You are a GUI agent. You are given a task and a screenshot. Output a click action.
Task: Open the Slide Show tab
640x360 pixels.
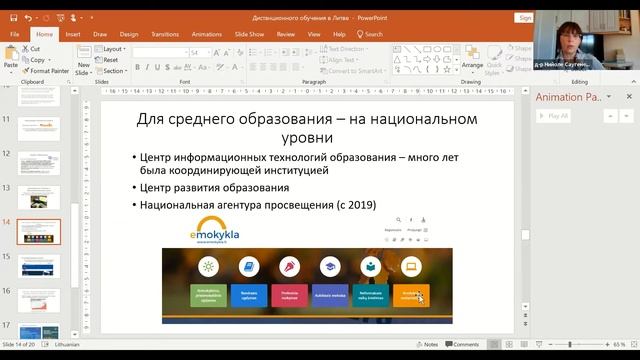(x=249, y=34)
